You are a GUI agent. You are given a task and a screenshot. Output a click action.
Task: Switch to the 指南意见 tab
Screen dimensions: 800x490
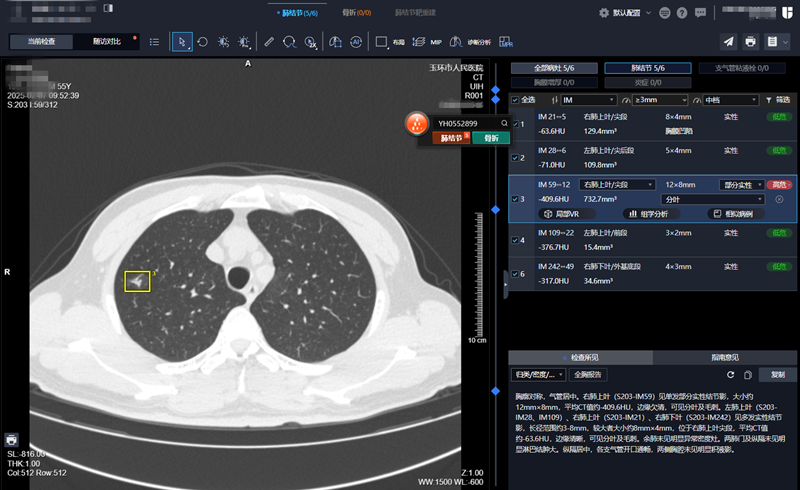click(x=725, y=357)
